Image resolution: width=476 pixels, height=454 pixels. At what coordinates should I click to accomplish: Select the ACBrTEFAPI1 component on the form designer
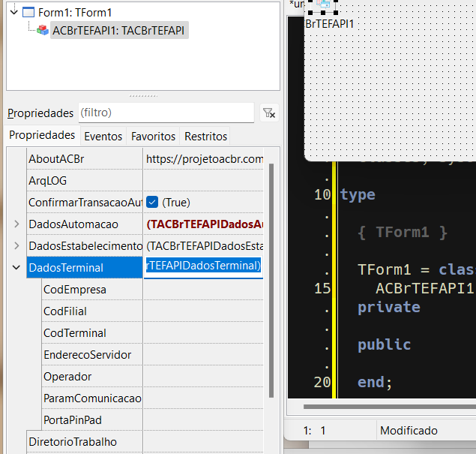(x=323, y=5)
